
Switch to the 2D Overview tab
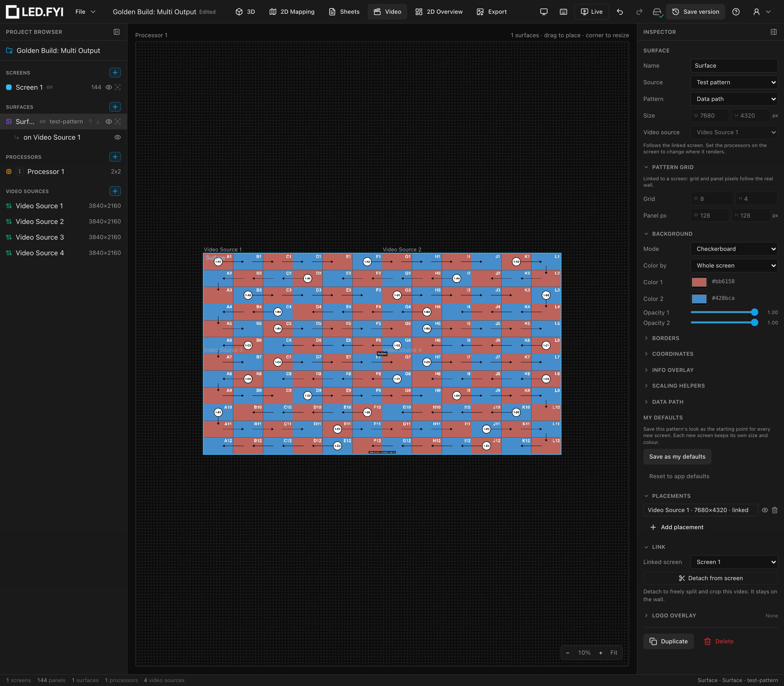439,12
